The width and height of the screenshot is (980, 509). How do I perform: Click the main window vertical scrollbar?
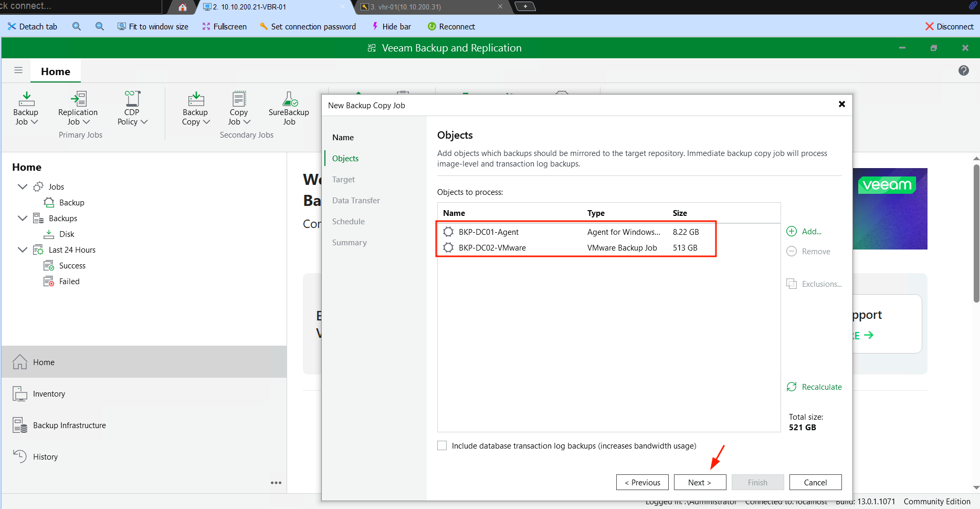coord(976,233)
